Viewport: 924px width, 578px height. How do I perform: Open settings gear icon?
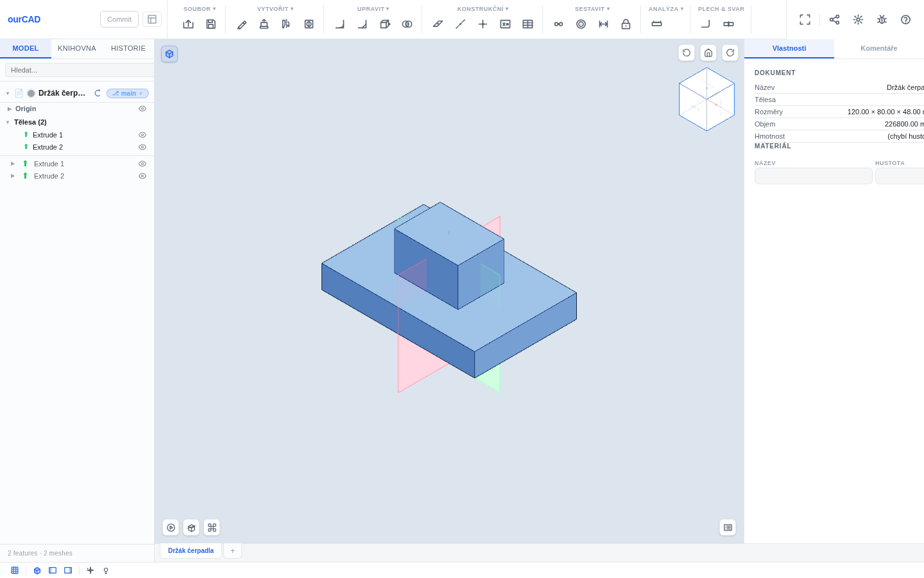pyautogui.click(x=858, y=20)
